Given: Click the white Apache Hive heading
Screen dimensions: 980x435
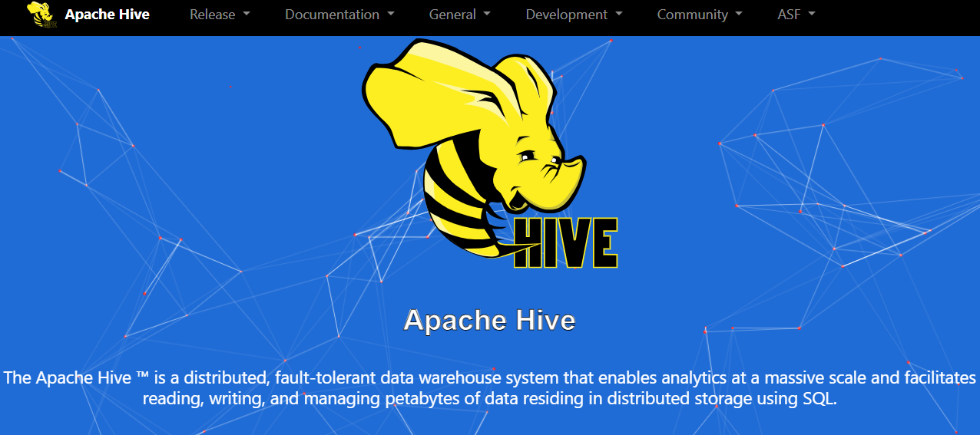Looking at the screenshot, I should coord(489,320).
